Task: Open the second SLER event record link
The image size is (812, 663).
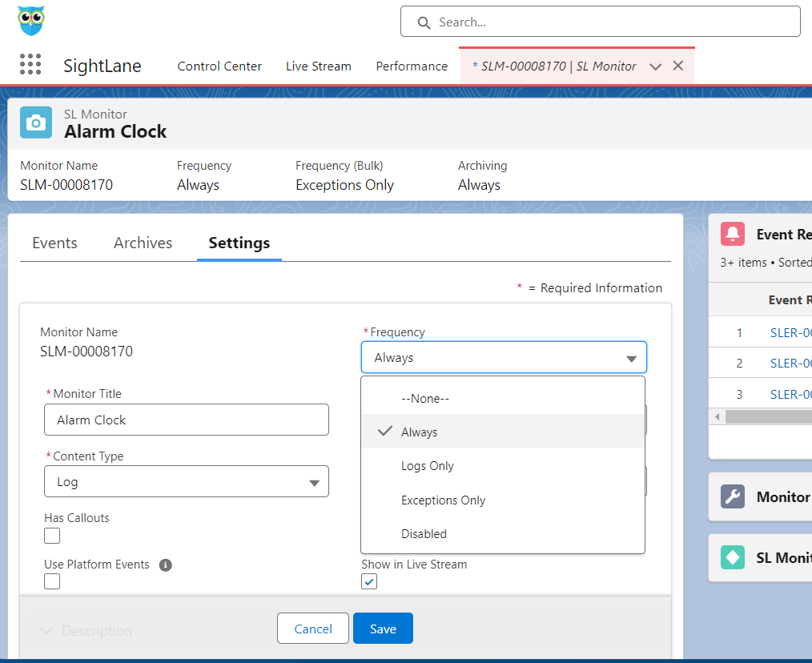Action: tap(790, 363)
